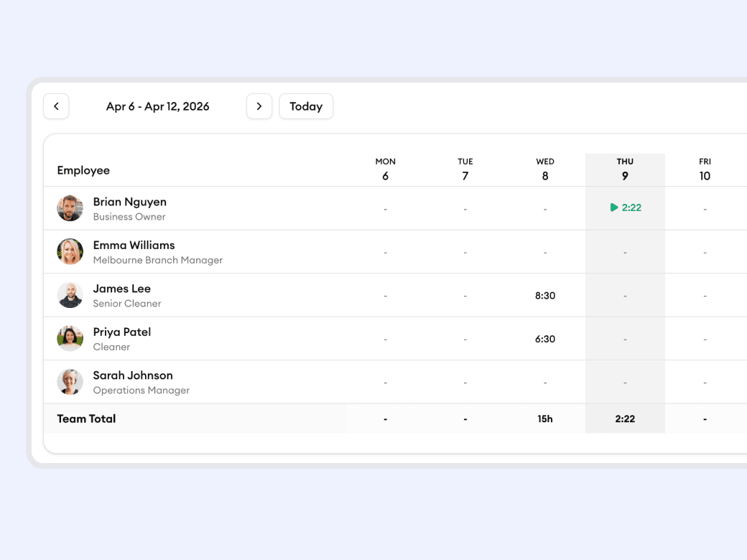747x560 pixels.
Task: Select the WED 8 column header
Action: tap(544, 169)
